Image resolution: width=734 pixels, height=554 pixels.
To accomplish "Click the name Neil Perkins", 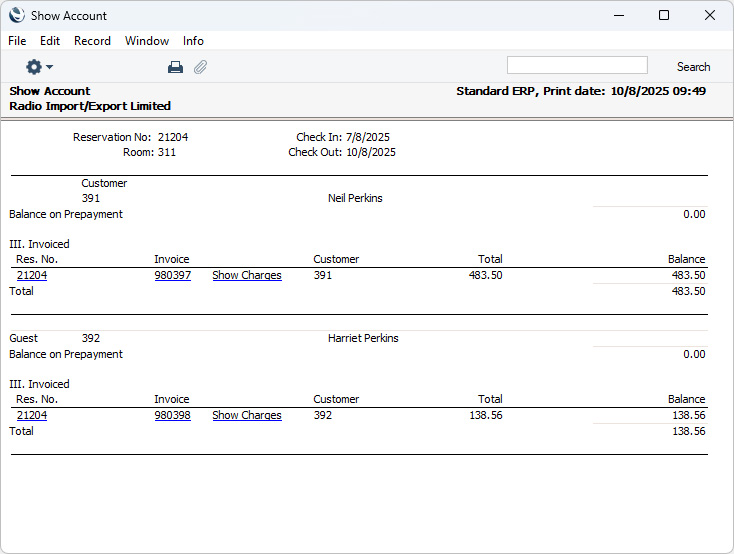I will click(x=355, y=198).
